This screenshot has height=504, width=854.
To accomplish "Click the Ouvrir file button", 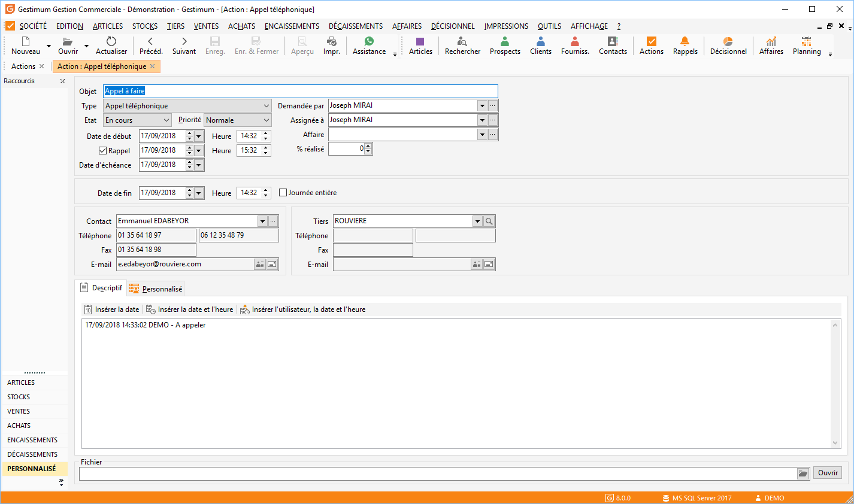I will point(828,473).
